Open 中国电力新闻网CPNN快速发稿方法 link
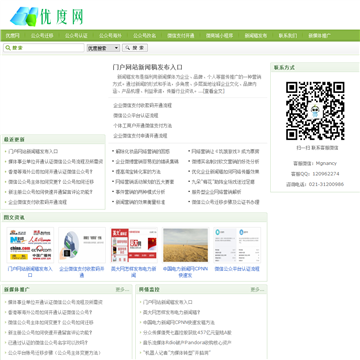This screenshot has width=360, height=360. pyautogui.click(x=179, y=323)
